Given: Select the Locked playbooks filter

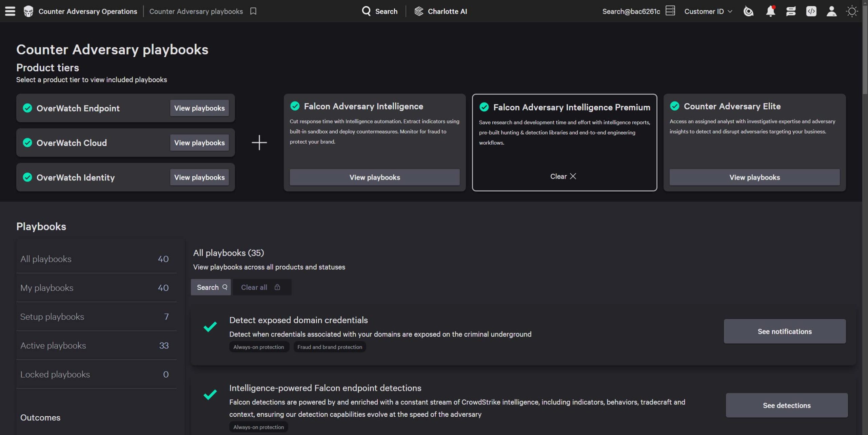Looking at the screenshot, I should point(96,374).
